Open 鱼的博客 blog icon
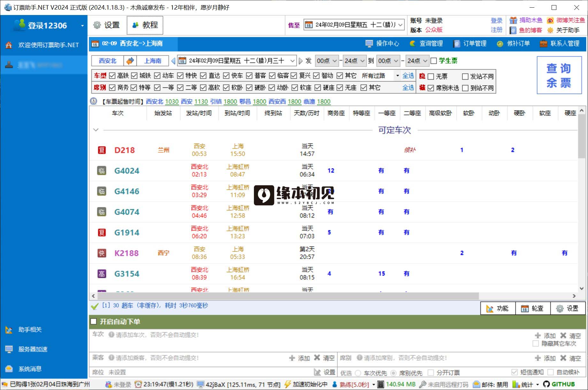Image resolution: width=588 pixels, height=390 pixels. coord(513,30)
